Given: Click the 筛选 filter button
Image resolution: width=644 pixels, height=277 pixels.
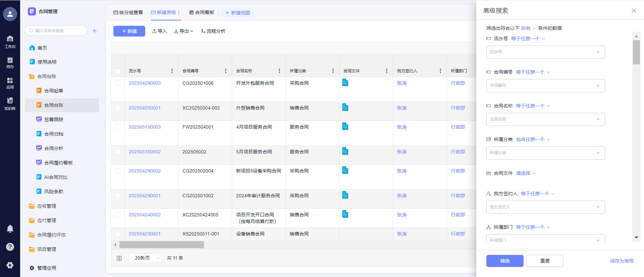Looking at the screenshot, I should coord(504,261).
